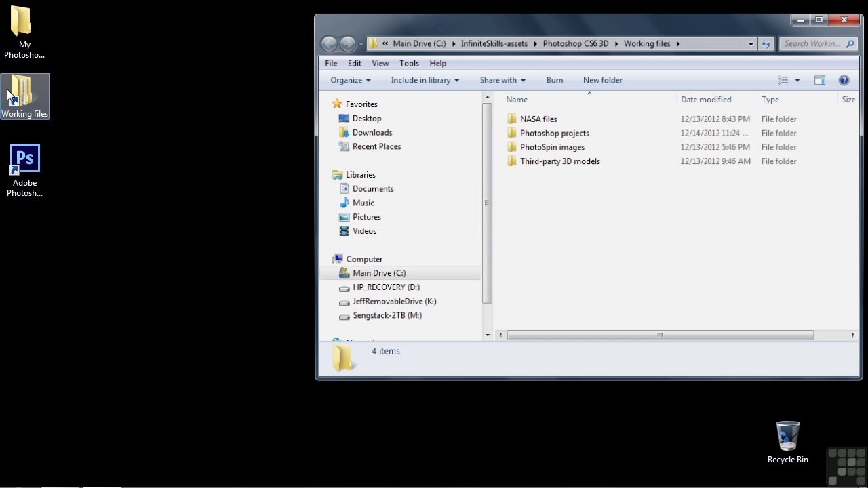The height and width of the screenshot is (488, 868).
Task: Click the Back navigation arrow in Explorer
Action: [329, 43]
